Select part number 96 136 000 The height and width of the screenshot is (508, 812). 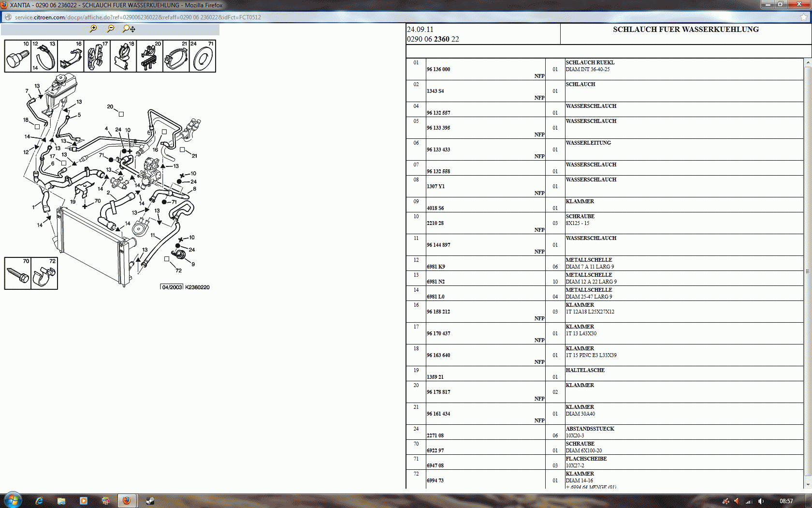(438, 69)
